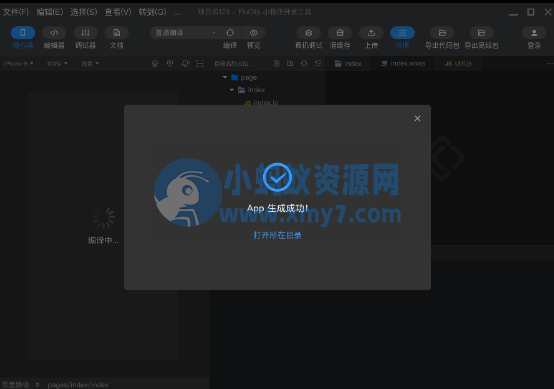Open the View (查看) menu

click(118, 12)
